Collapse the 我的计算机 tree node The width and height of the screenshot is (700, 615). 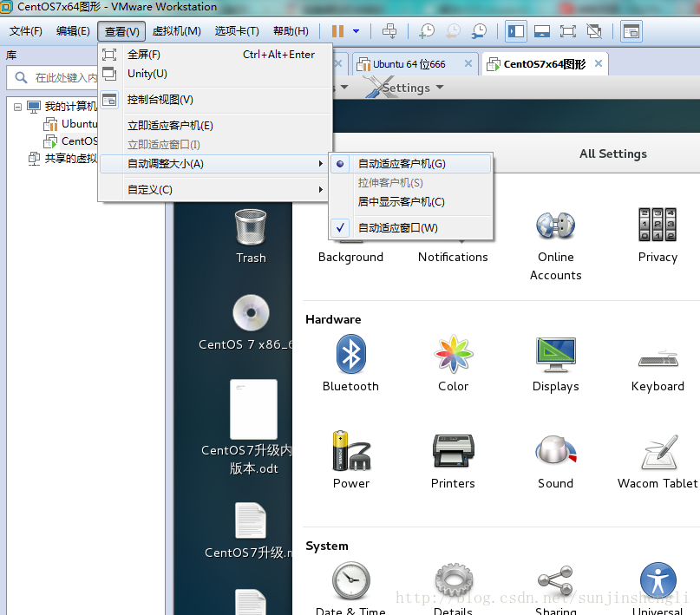click(17, 107)
